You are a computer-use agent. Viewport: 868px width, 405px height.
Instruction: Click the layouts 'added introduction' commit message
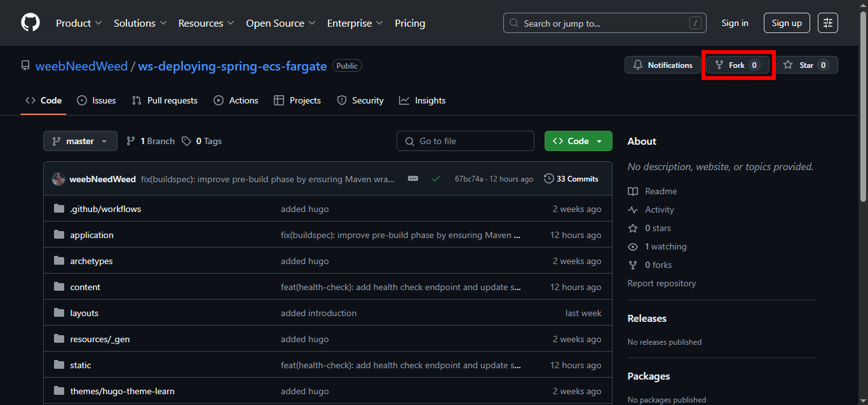[x=318, y=313]
